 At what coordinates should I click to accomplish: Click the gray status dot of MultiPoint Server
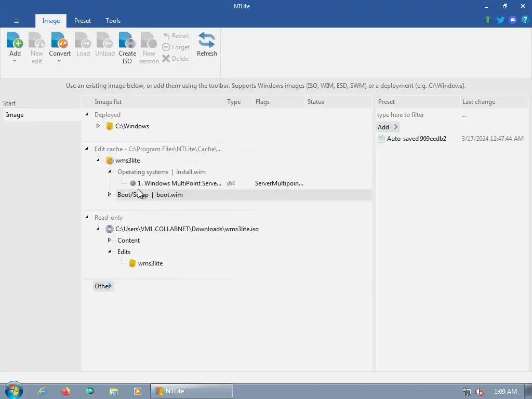(132, 183)
